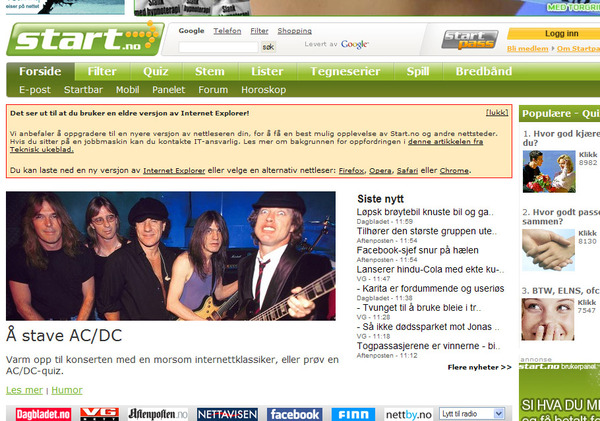Follow the Safari browser link
600x421 pixels.
tap(407, 171)
